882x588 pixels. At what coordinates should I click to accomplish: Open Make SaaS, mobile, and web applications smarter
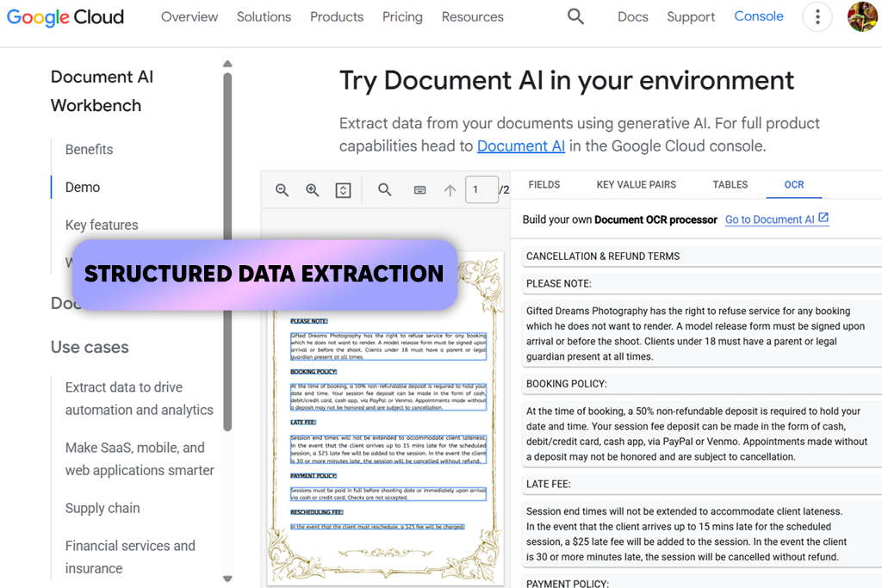coord(140,459)
